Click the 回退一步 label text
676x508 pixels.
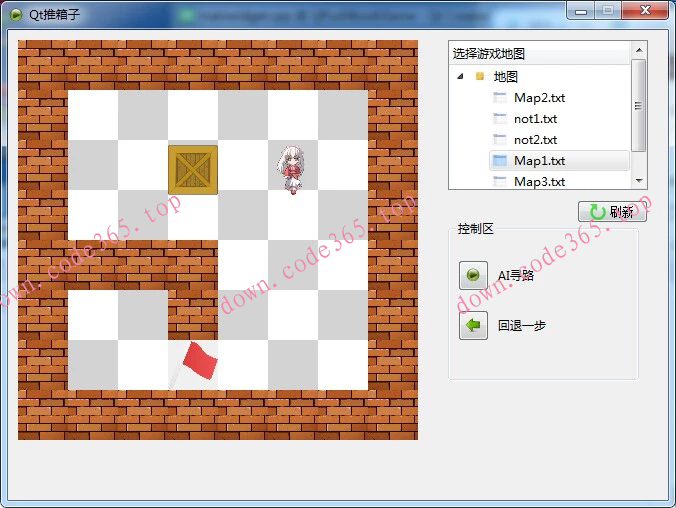(x=522, y=325)
